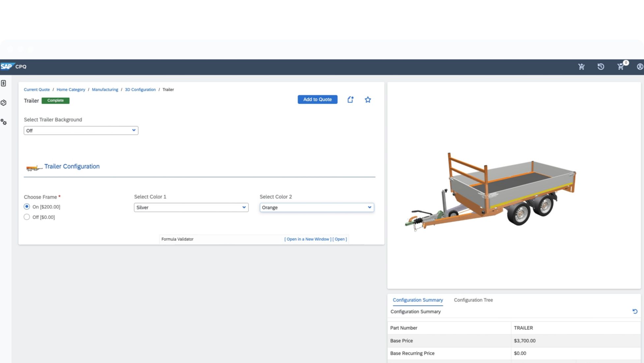Reset the configuration summary with refresh icon
Image resolution: width=644 pixels, height=363 pixels.
point(635,312)
